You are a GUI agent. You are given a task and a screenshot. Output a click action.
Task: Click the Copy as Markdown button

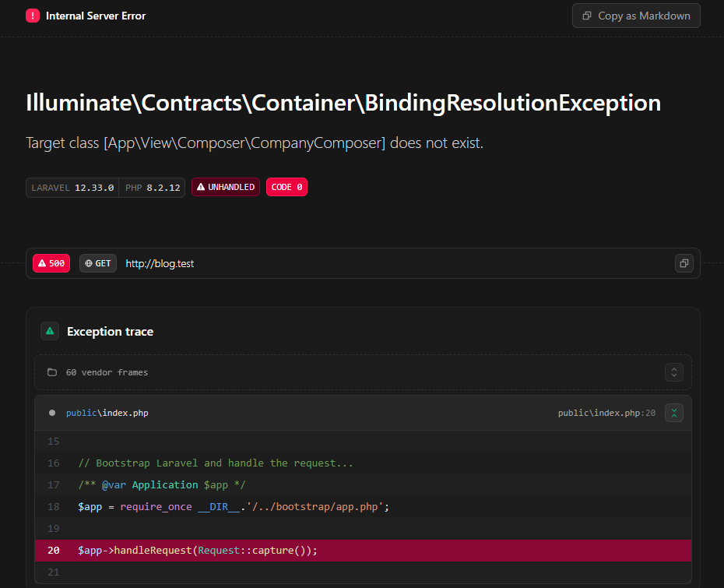point(635,16)
